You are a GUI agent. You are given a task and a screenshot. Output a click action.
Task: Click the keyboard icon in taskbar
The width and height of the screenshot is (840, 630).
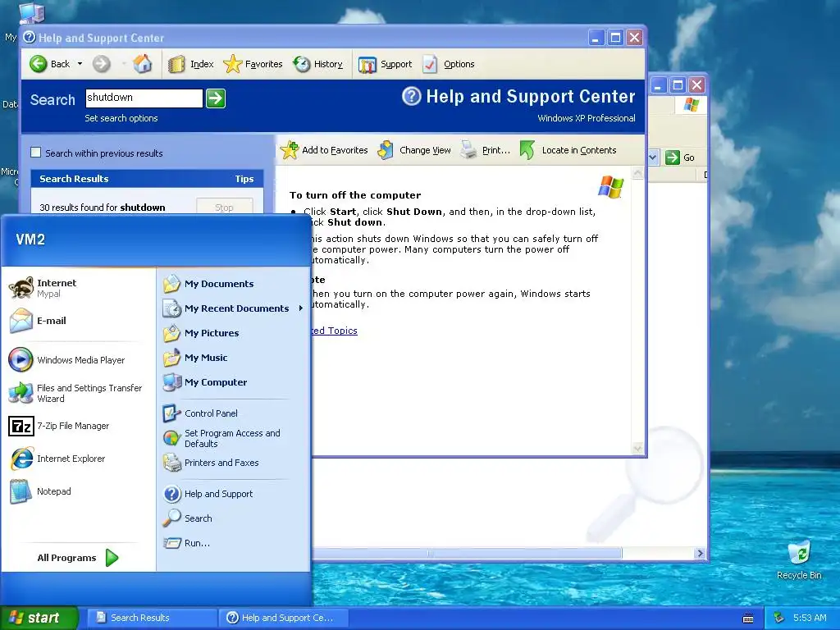(x=748, y=619)
